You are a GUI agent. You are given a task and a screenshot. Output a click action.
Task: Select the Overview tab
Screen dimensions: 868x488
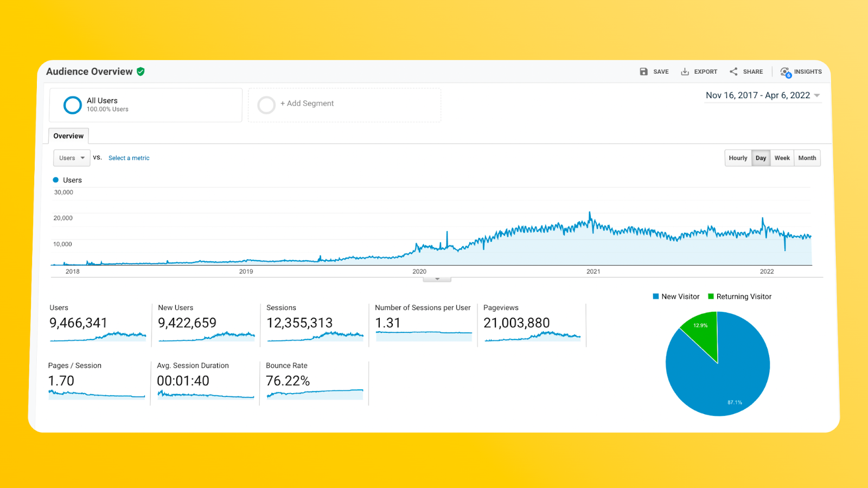point(68,136)
